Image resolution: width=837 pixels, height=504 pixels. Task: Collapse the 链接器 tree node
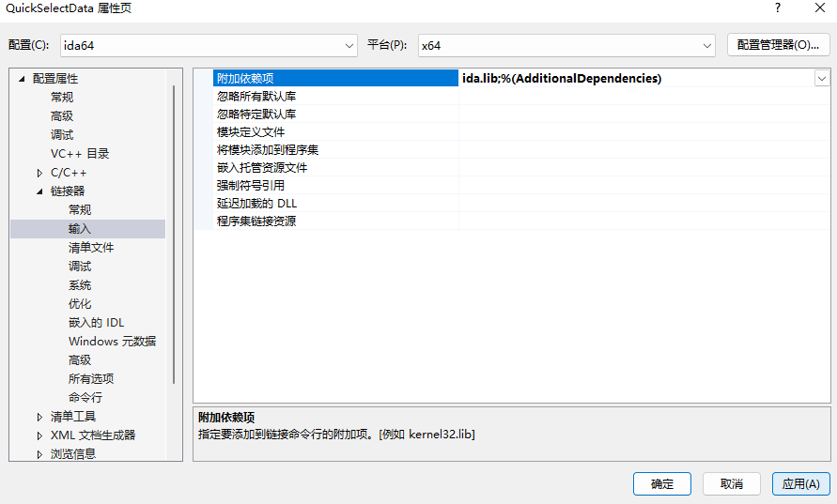click(x=39, y=191)
